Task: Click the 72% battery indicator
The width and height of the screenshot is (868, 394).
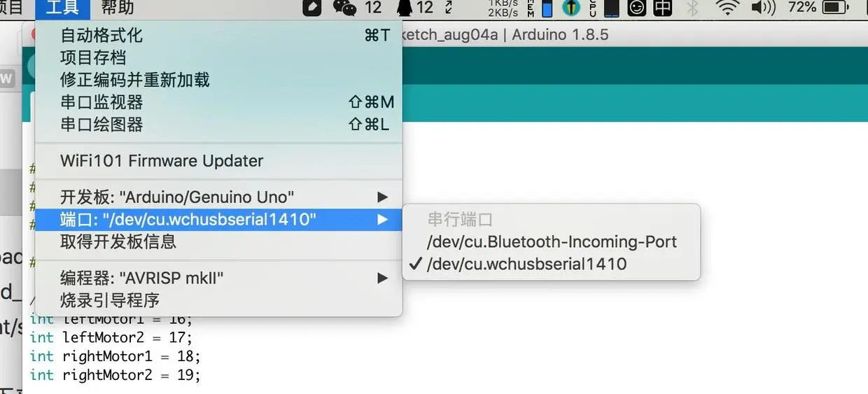Action: 818,8
